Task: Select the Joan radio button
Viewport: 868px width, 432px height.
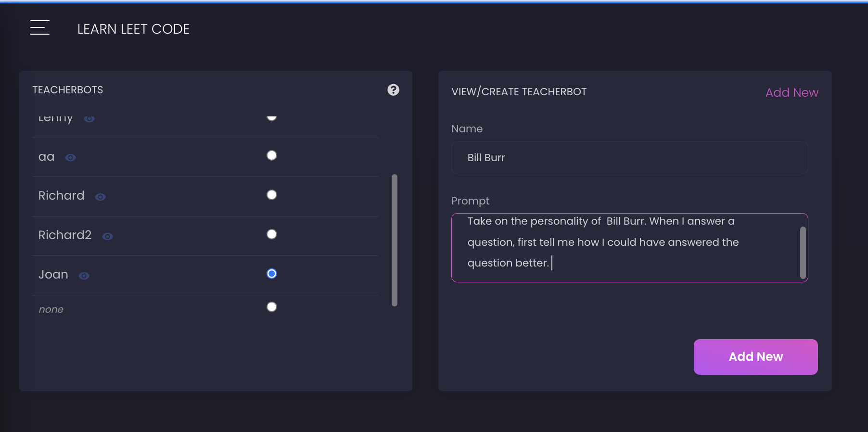Action: (x=272, y=274)
